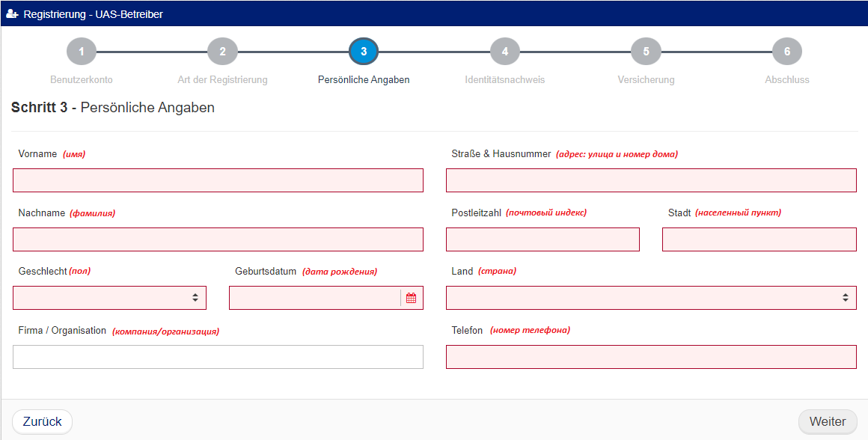
Task: Click inside the Geburtsdatum date field
Action: [x=314, y=298]
